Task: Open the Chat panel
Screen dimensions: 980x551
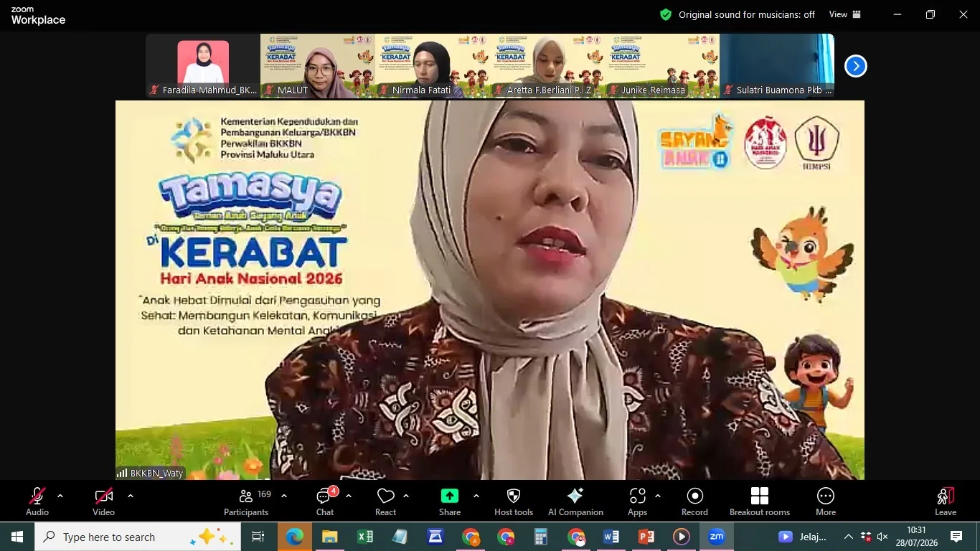Action: coord(325,501)
